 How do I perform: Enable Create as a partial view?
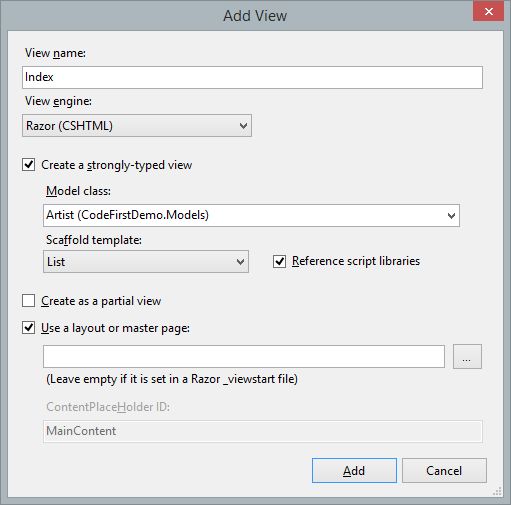[29, 301]
